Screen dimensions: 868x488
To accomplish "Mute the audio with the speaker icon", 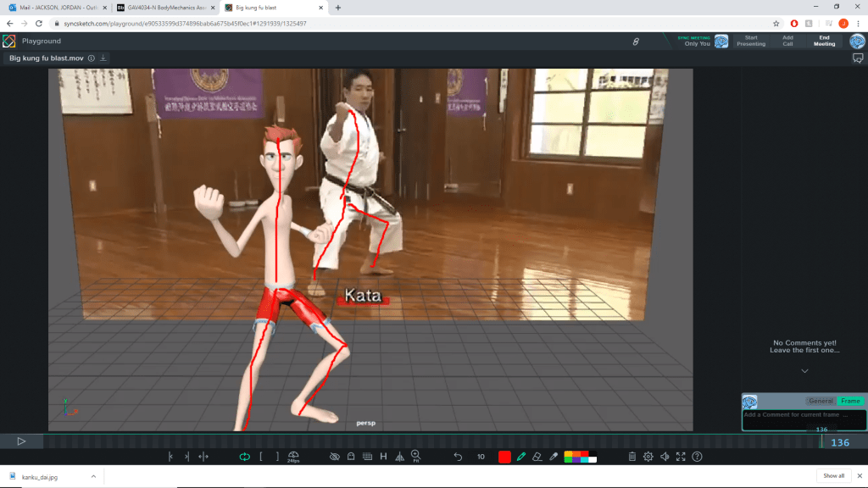I will click(665, 457).
